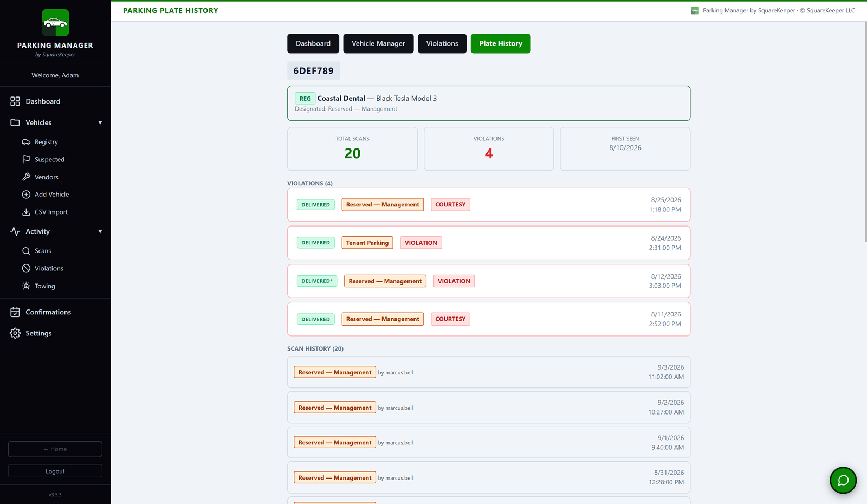The width and height of the screenshot is (867, 504).
Task: Click the REG badge on Coastal Dental
Action: tap(305, 99)
